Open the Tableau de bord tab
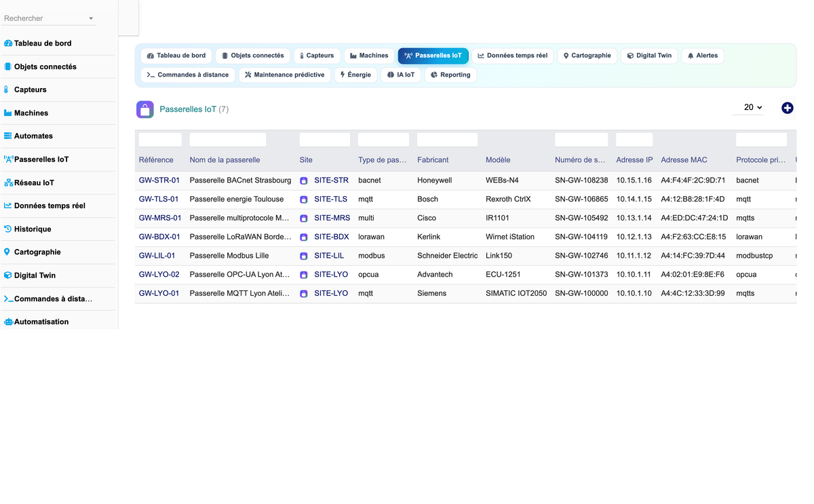This screenshot has width=814, height=504. tap(176, 56)
